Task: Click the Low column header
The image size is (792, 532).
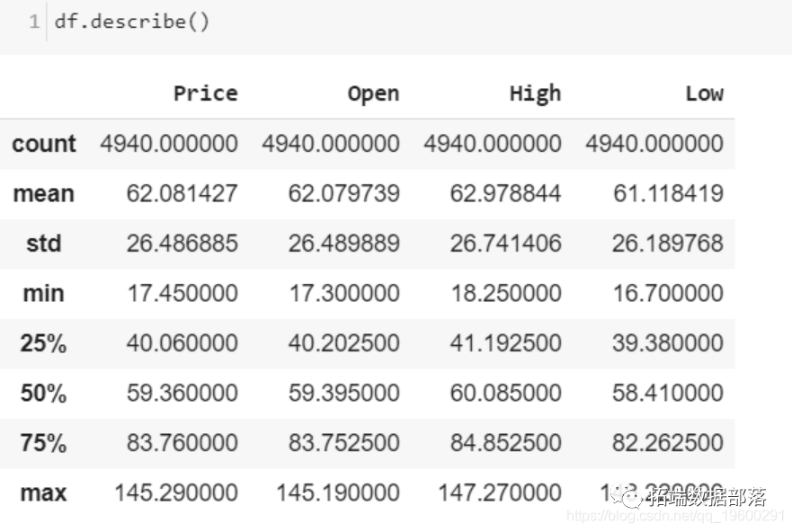Action: pyautogui.click(x=704, y=93)
